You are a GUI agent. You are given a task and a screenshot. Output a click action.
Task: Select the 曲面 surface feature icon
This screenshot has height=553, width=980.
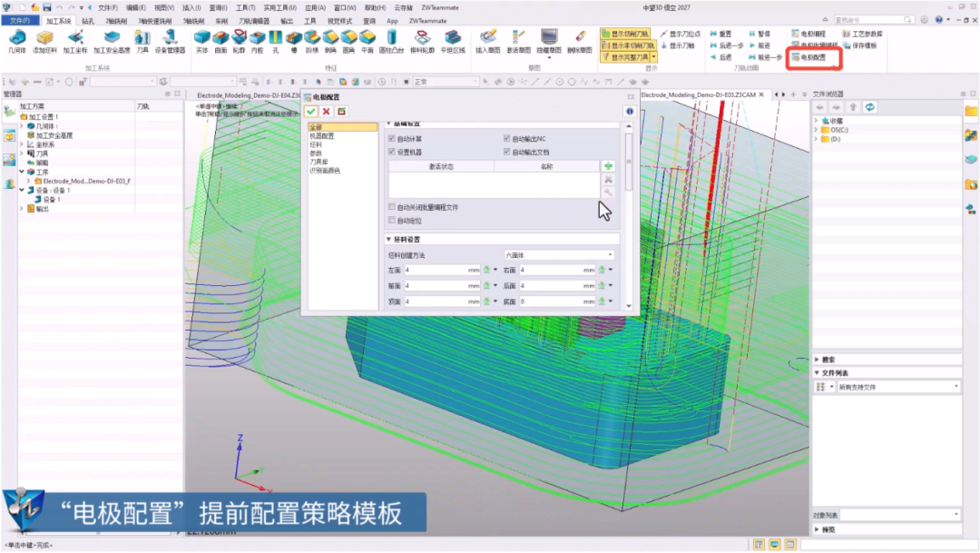(x=220, y=41)
